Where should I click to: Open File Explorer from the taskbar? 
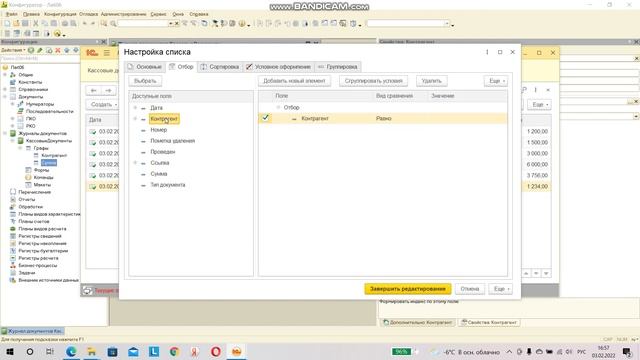point(92,351)
